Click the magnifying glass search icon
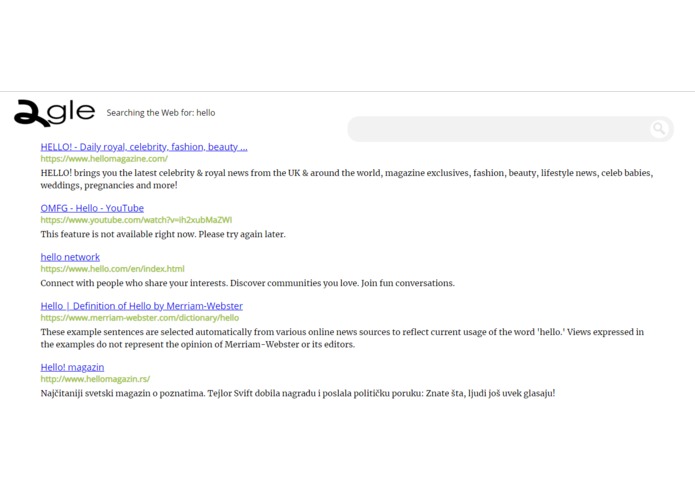This screenshot has height=494, width=695. [x=659, y=129]
